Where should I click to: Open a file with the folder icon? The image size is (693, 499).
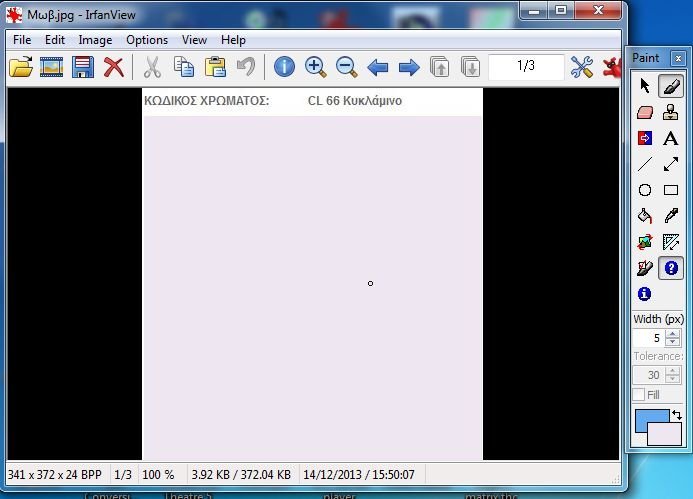[x=21, y=67]
